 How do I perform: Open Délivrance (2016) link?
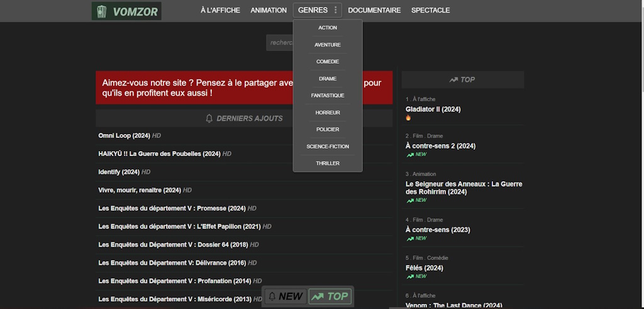[x=172, y=262]
